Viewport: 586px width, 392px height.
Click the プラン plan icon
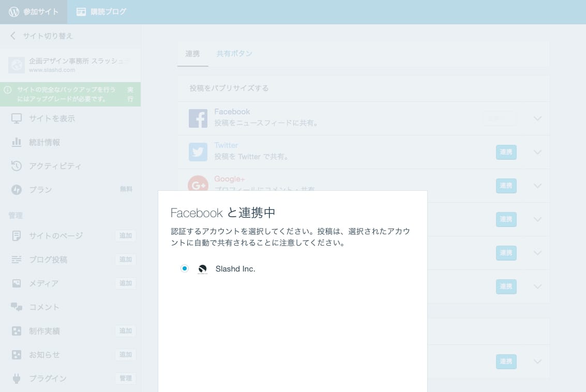pos(17,189)
